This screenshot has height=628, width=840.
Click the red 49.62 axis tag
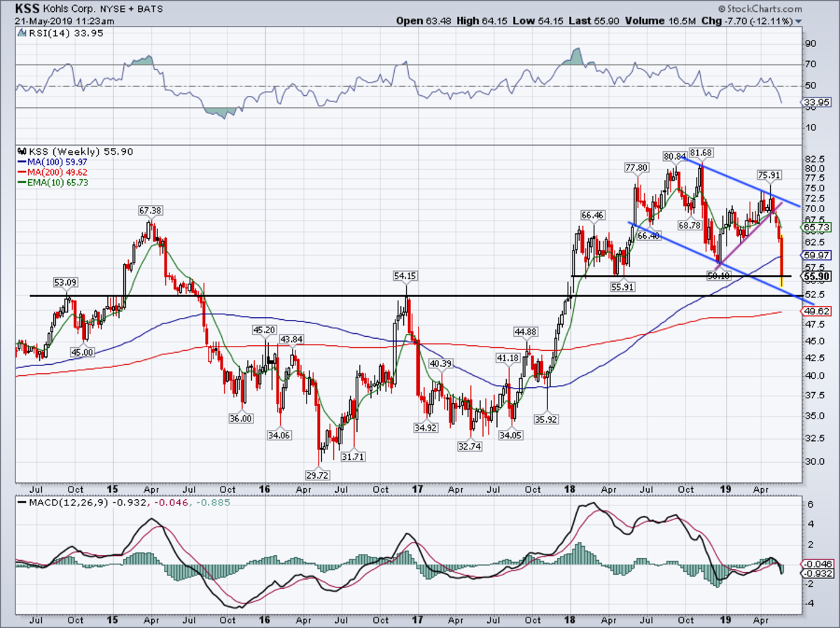point(817,311)
